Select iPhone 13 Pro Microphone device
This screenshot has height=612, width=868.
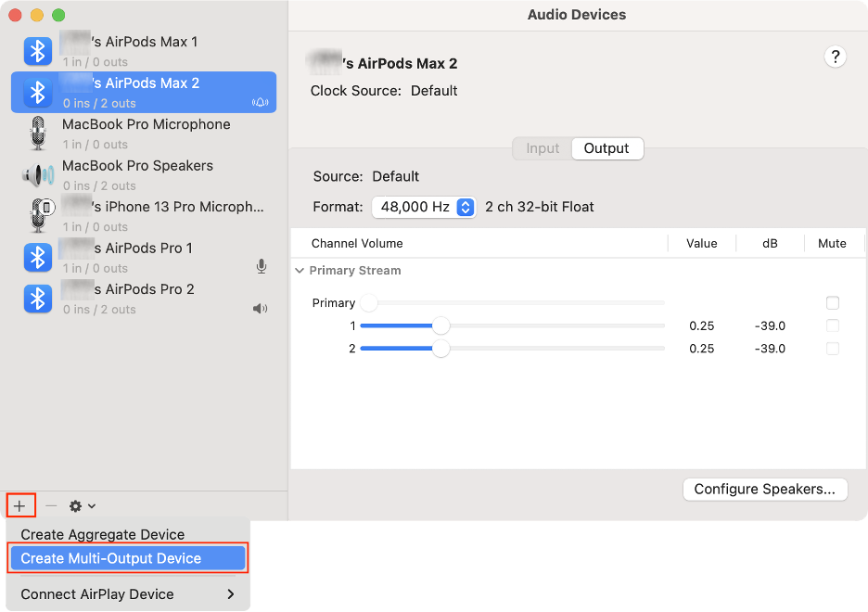[x=144, y=216]
